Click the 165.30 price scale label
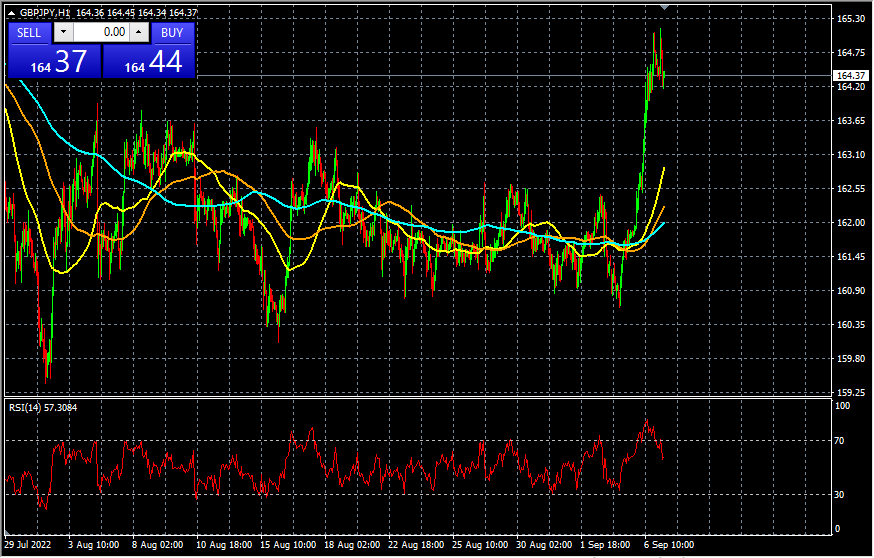The height and width of the screenshot is (558, 874). (x=851, y=19)
